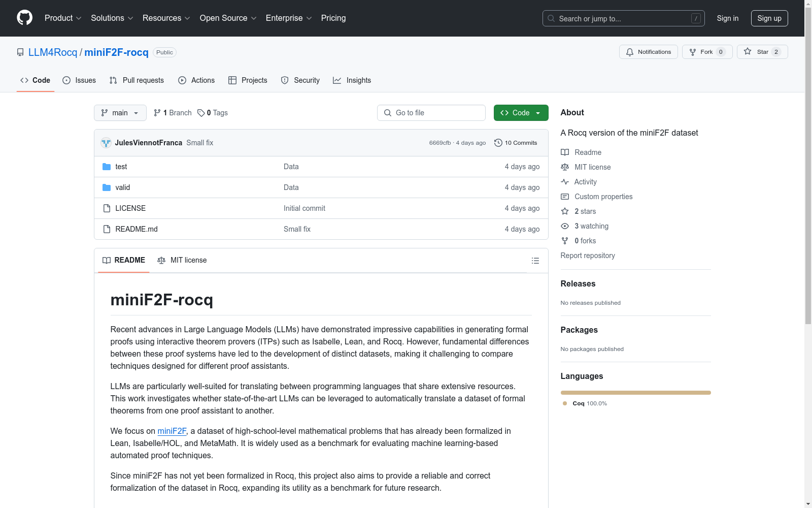Click the JulesViennotFranca author name

148,143
